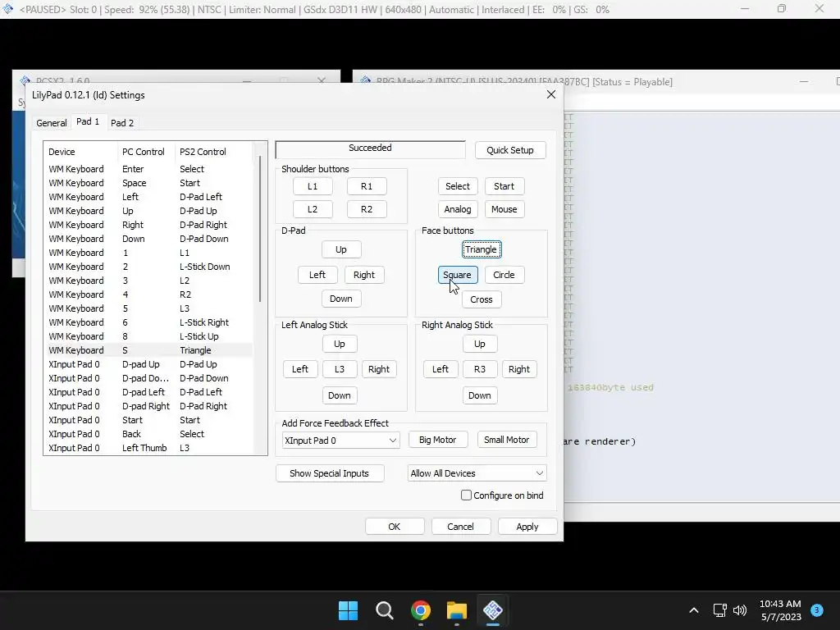
Task: Switch to the General tab
Action: pyautogui.click(x=52, y=123)
